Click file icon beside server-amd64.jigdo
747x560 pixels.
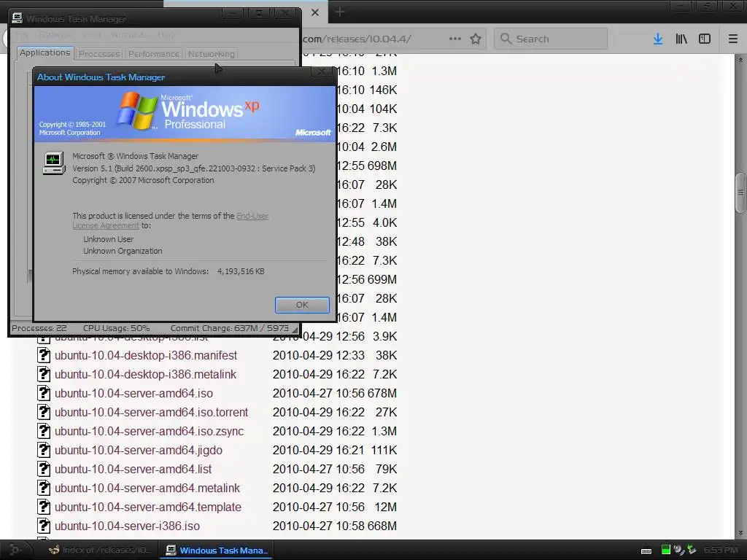[43, 450]
